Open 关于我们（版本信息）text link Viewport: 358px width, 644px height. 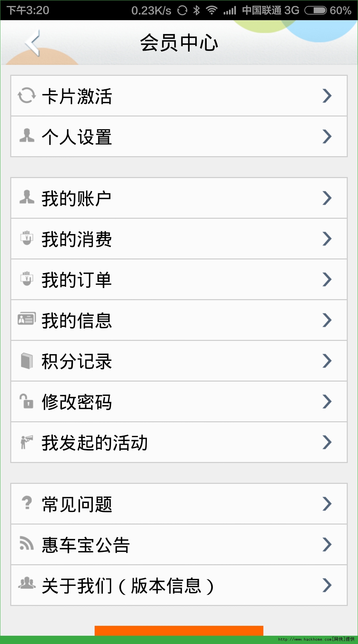[x=128, y=586]
